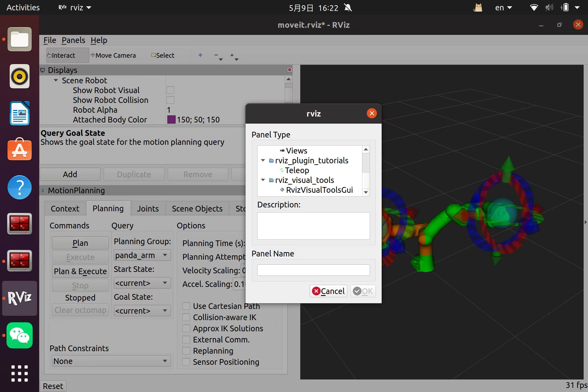Select RvizVisualToolsGui panel type

coord(319,190)
